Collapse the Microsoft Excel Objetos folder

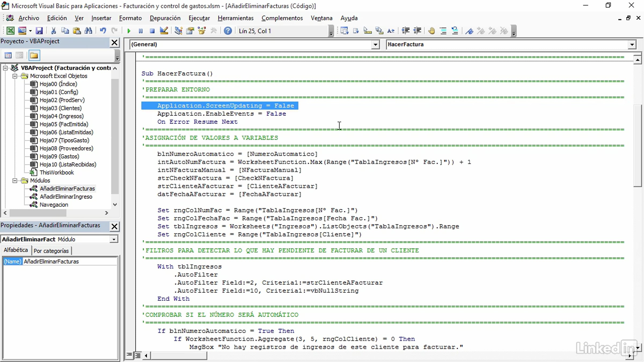15,76
